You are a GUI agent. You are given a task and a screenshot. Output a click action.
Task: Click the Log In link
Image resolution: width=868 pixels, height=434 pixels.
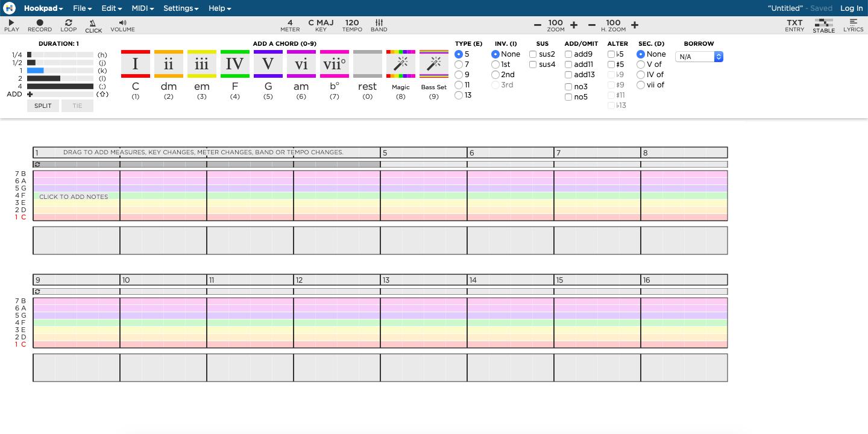pos(851,8)
